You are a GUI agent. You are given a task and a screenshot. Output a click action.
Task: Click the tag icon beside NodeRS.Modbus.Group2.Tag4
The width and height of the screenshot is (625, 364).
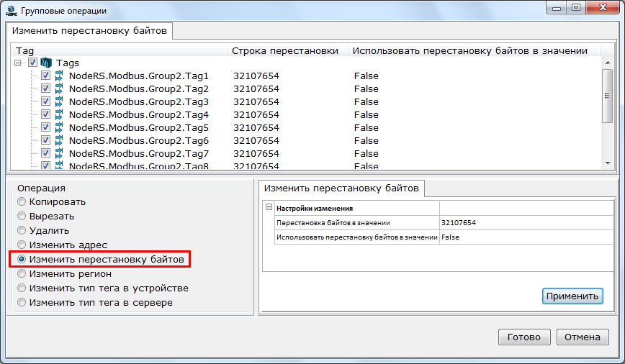pyautogui.click(x=59, y=115)
